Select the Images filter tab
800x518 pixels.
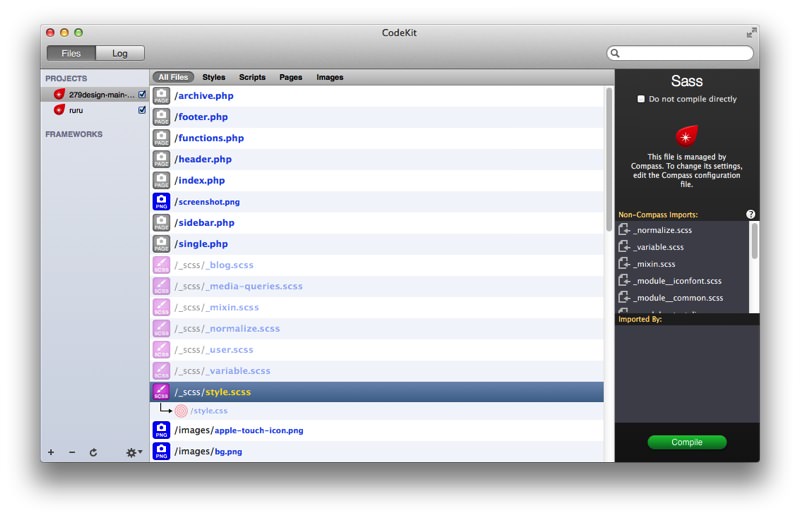point(330,77)
